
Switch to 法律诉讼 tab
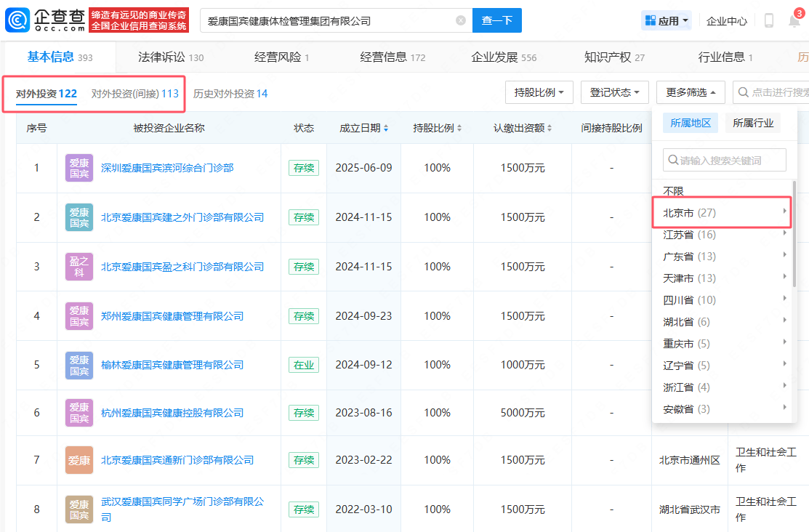171,57
